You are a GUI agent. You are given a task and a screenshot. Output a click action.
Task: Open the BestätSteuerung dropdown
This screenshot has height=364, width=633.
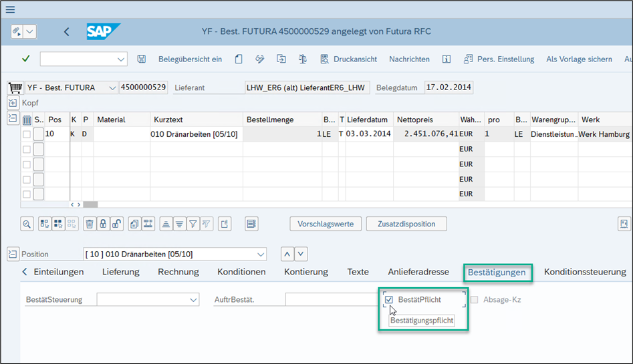[x=193, y=300]
